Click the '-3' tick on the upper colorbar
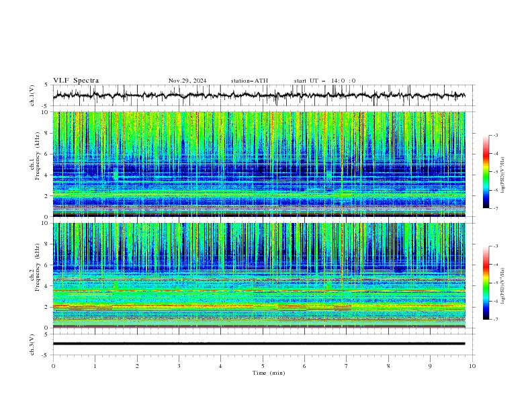Viewport: 532px width, 411px height. click(495, 135)
